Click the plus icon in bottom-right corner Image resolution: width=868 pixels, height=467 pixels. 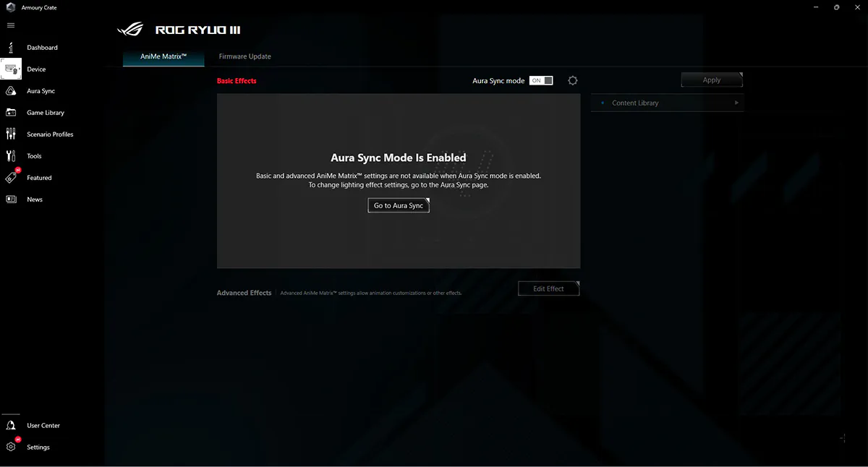[x=843, y=438]
